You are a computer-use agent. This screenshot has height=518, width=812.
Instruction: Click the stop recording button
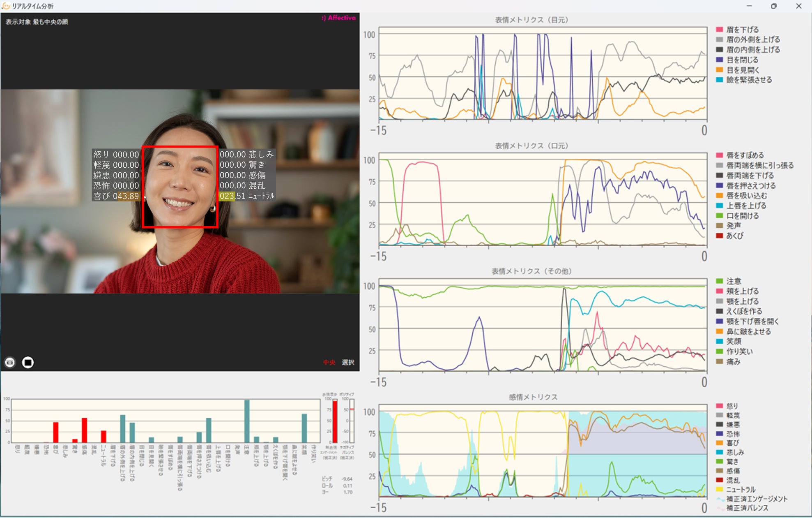28,362
